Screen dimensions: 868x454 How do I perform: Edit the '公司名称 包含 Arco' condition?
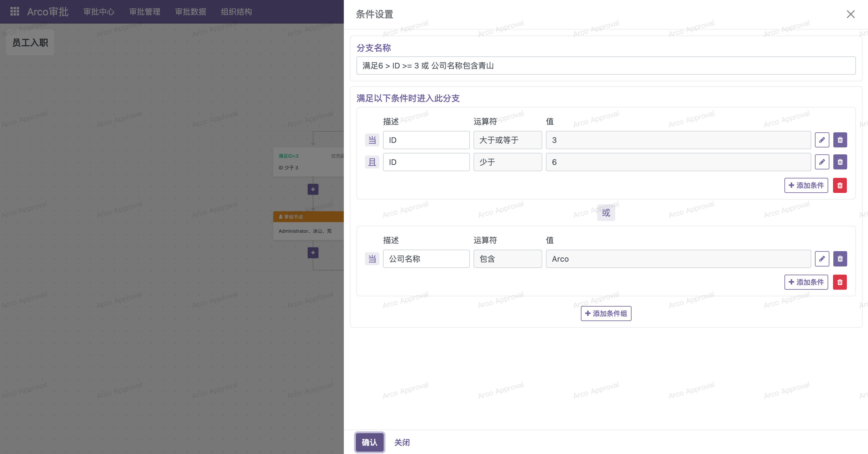(822, 259)
